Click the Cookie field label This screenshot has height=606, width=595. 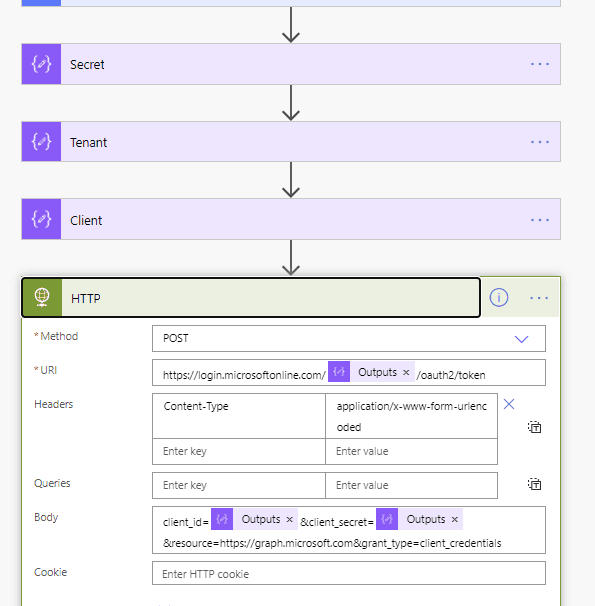(50, 572)
